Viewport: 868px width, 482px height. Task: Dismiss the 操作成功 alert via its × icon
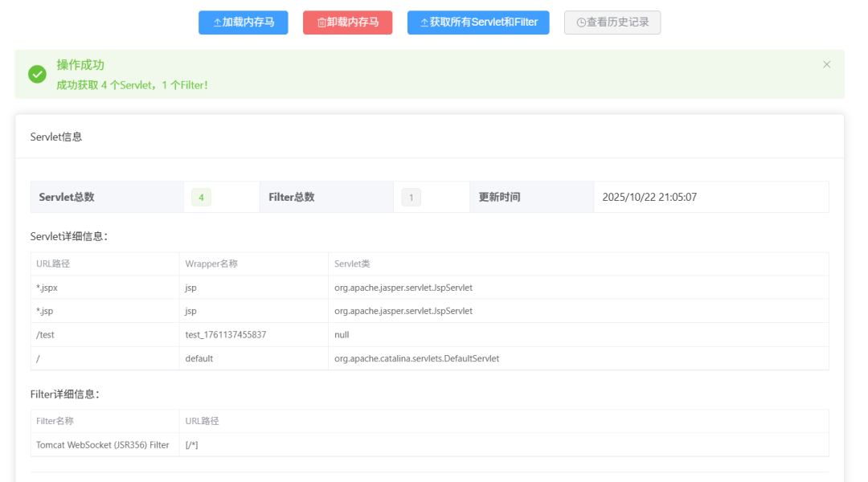826,63
